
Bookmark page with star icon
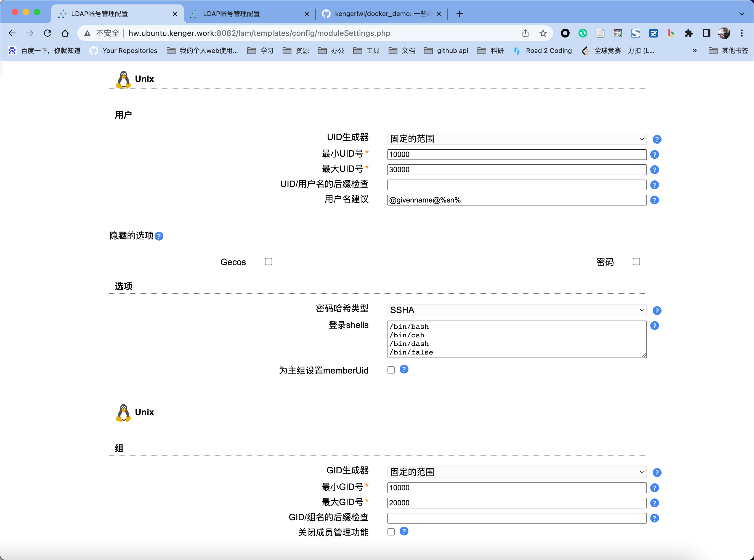click(x=543, y=33)
